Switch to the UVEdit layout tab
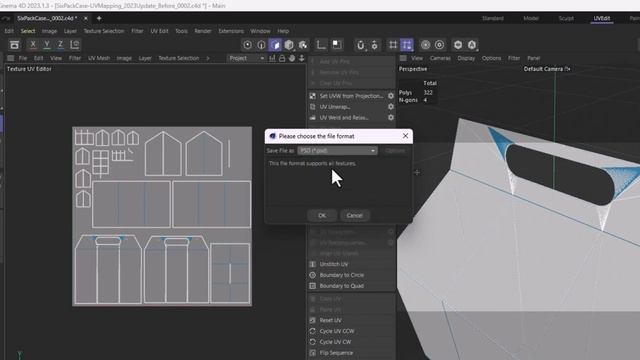640x360 pixels. (602, 18)
